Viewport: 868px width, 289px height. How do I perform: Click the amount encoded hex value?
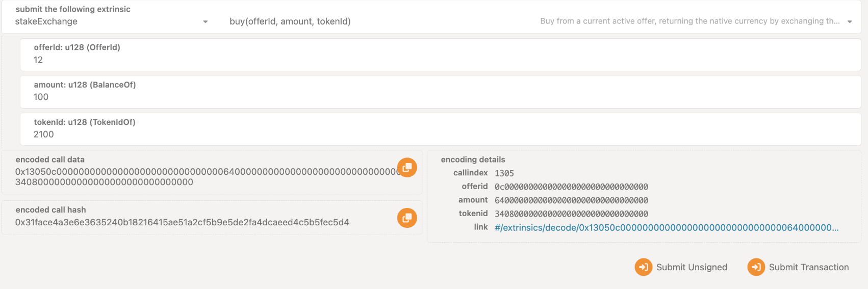pos(571,200)
